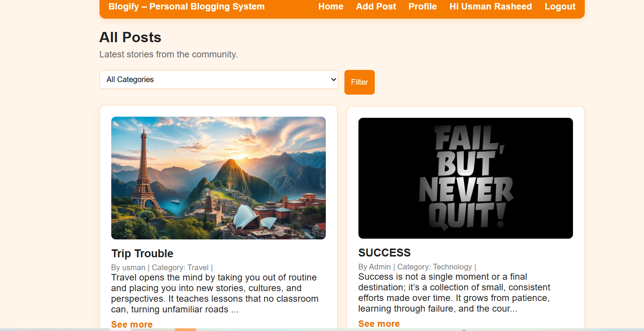Click 'By usman | Category: Travel' meta line

162,268
